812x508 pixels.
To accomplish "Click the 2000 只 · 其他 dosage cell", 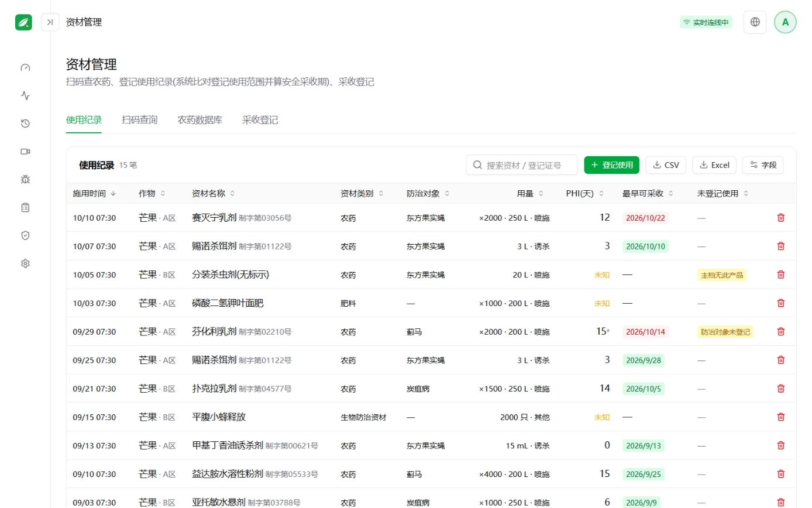I will (x=525, y=417).
